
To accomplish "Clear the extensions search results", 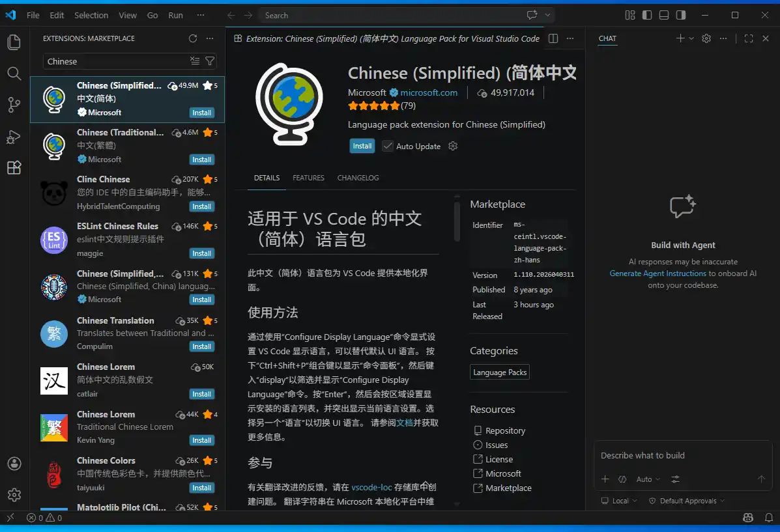I will pyautogui.click(x=195, y=61).
